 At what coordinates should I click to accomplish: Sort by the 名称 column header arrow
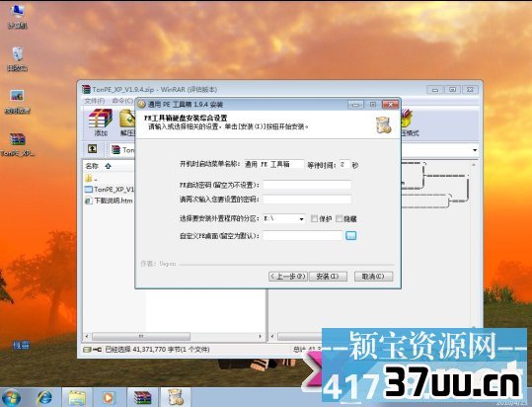pos(108,166)
